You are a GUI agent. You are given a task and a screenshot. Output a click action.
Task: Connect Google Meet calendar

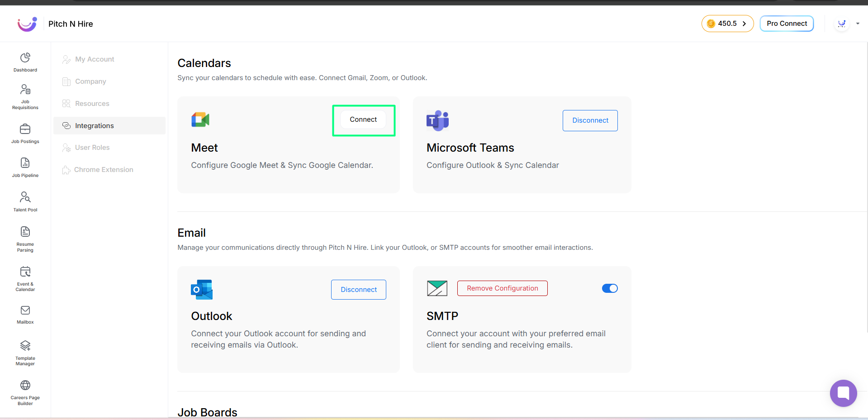[363, 119]
